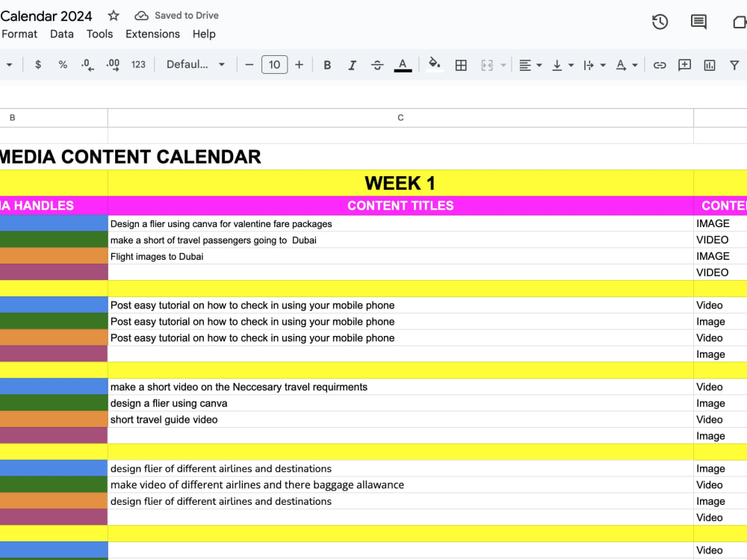
Task: Select 'make a short video on the Neccesary' cell
Action: 400,387
